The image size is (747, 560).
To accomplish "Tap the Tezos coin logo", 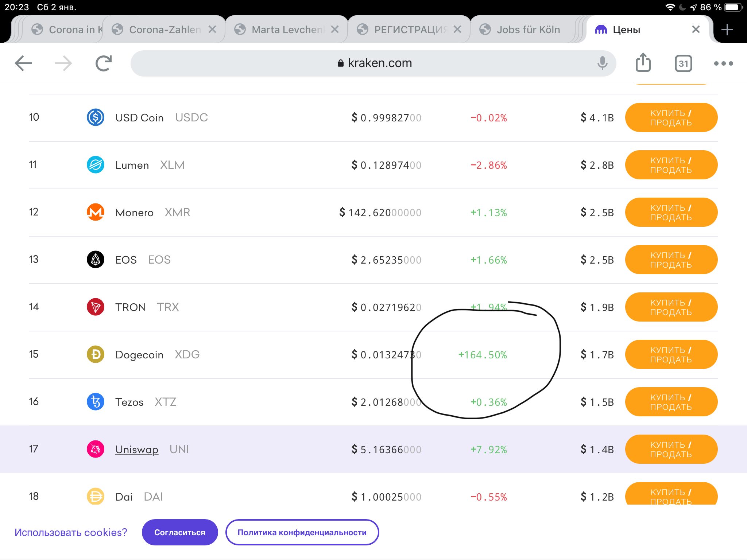I will click(x=96, y=402).
